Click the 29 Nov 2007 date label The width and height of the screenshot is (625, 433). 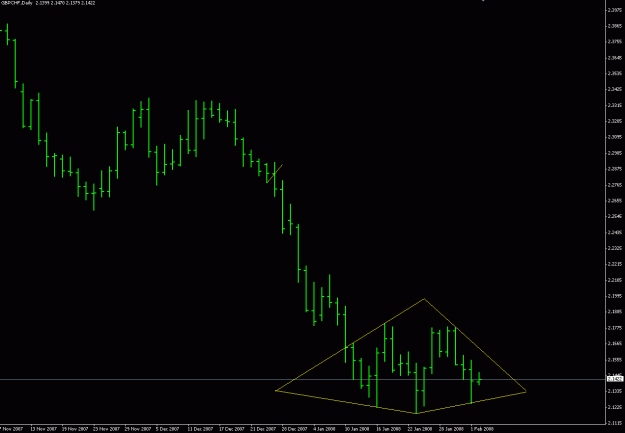(x=138, y=429)
